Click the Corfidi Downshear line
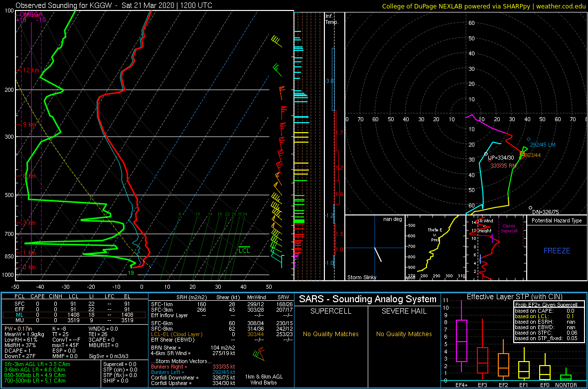The width and height of the screenshot is (588, 389). click(193, 378)
